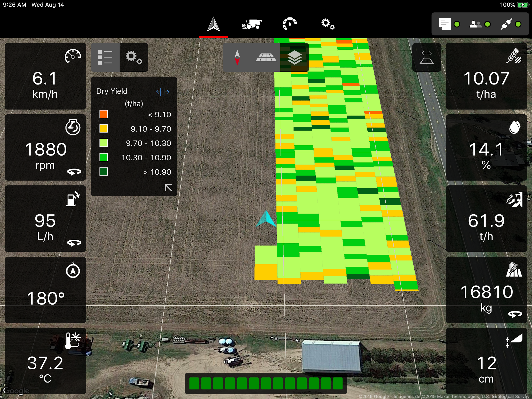
Task: Switch to the combine harvester tab
Action: coord(252,24)
